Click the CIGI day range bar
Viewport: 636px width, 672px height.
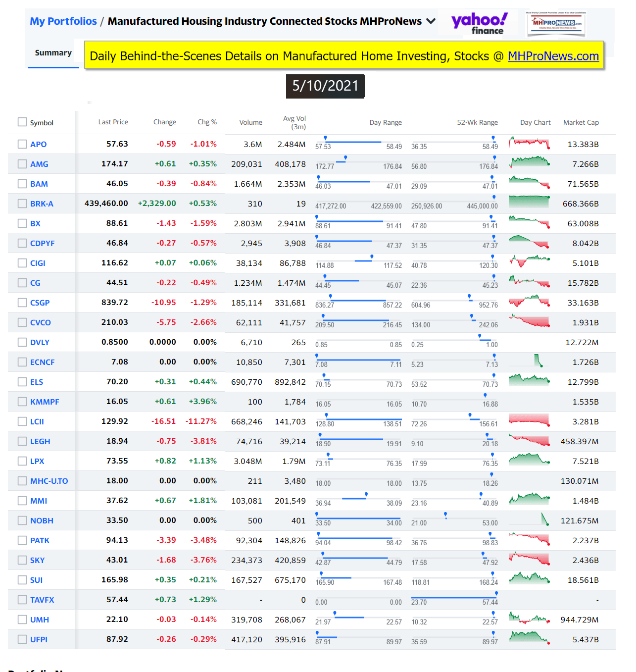(x=358, y=261)
